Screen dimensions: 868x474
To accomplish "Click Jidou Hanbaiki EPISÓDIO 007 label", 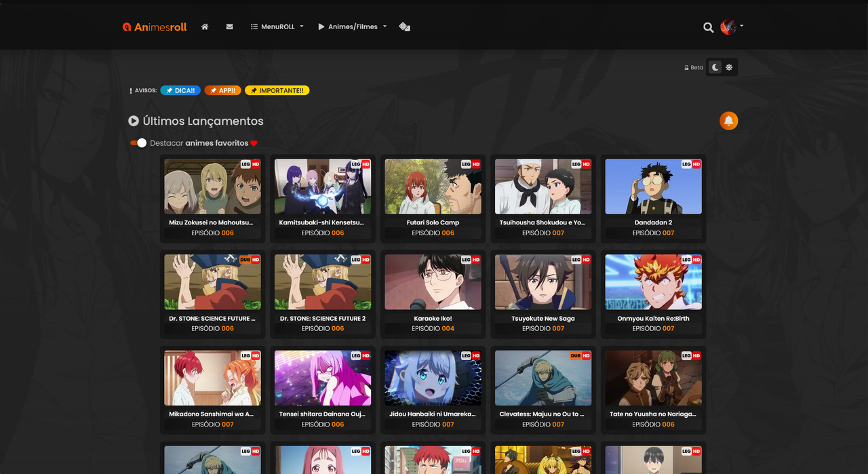I will click(x=433, y=424).
